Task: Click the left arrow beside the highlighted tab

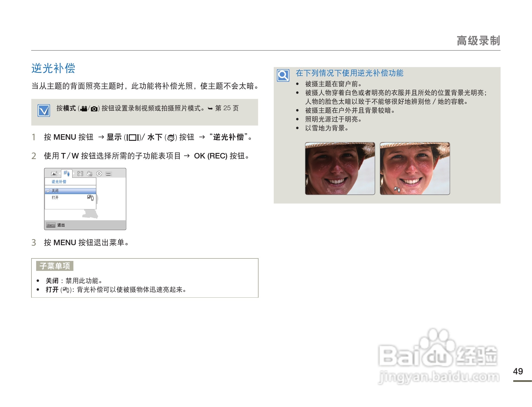Action: [x=60, y=174]
